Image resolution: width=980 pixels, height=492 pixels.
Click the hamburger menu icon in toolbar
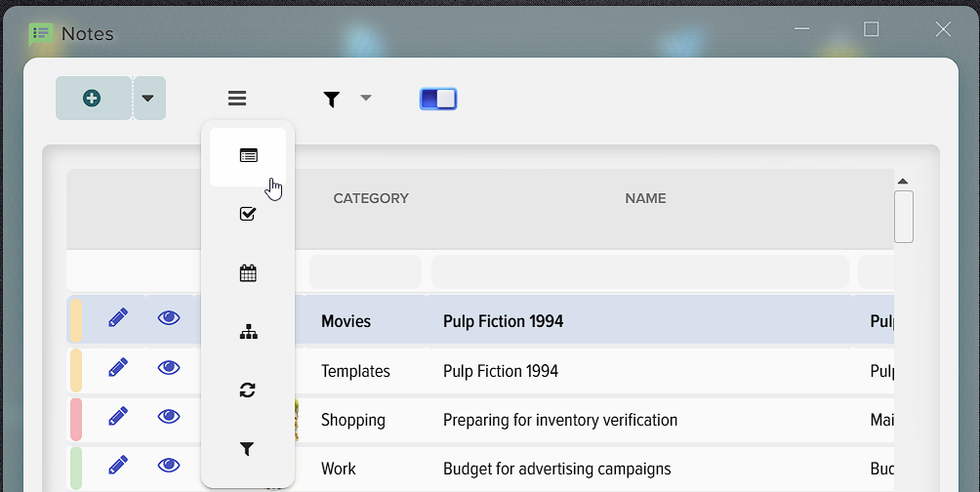click(237, 99)
